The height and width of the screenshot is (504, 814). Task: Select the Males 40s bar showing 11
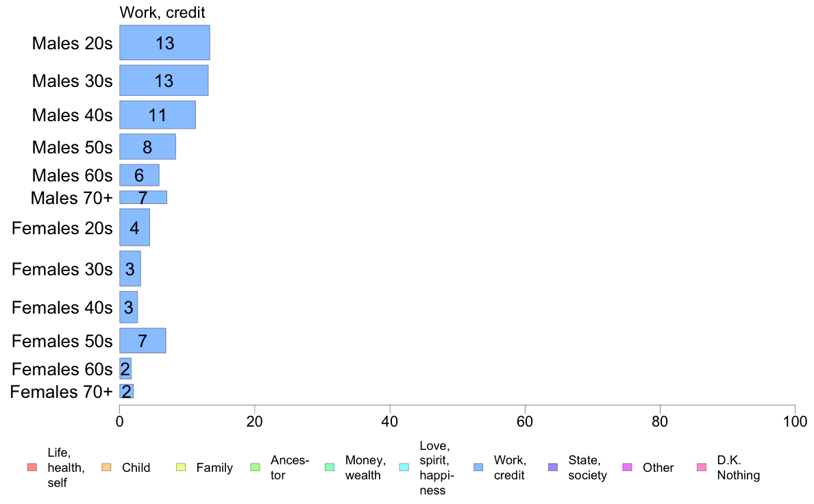coord(158,115)
